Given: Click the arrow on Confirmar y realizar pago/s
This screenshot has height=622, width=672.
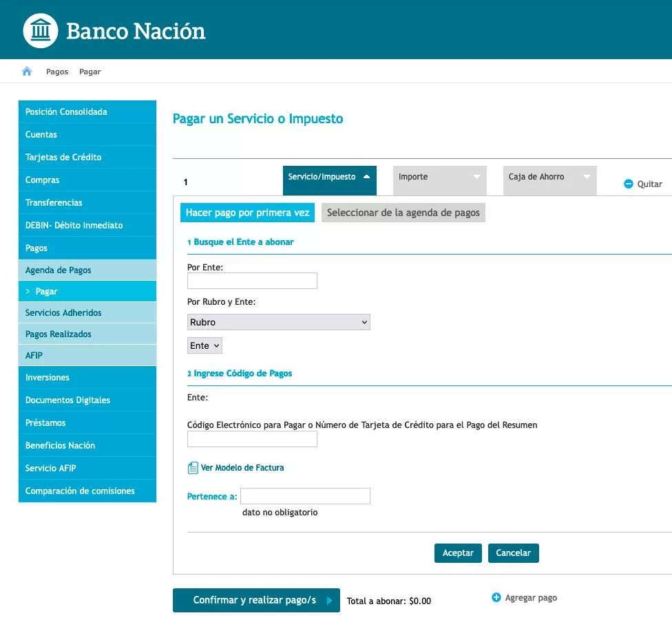Looking at the screenshot, I should point(329,601).
